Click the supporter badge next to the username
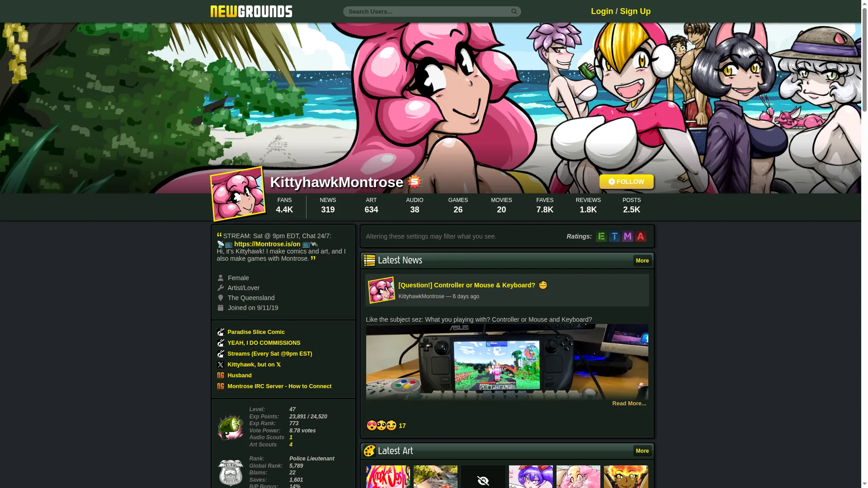This screenshot has height=488, width=868. point(414,182)
